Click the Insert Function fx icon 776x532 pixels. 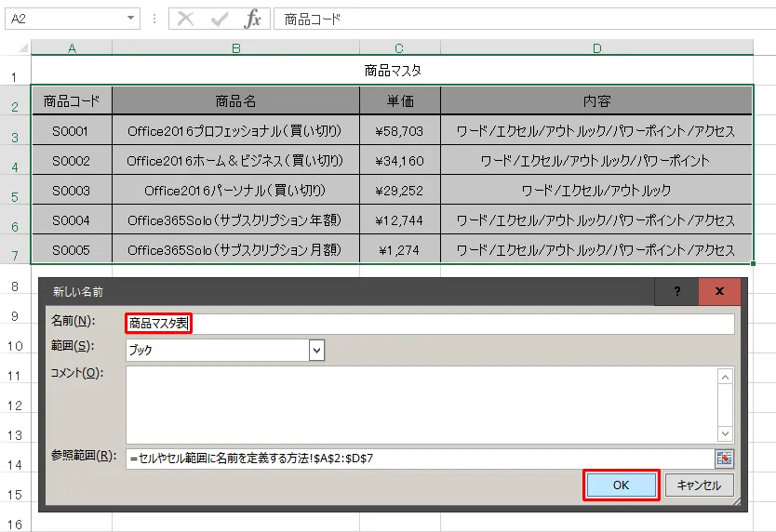click(252, 20)
